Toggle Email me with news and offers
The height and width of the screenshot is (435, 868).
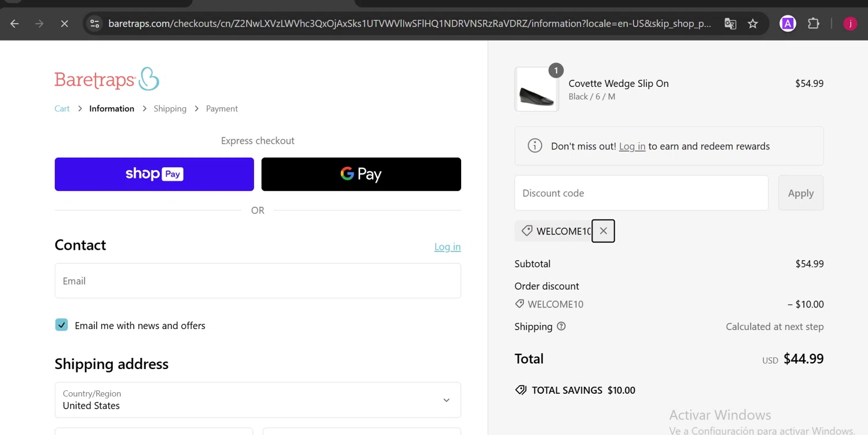pos(61,325)
